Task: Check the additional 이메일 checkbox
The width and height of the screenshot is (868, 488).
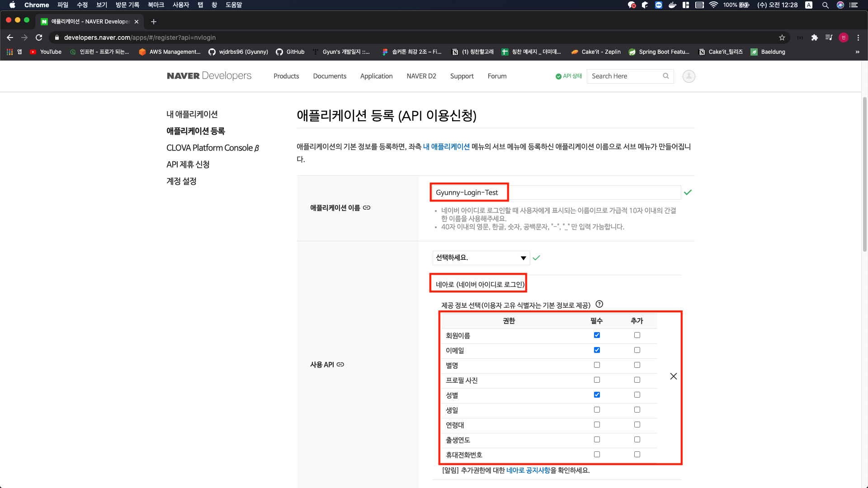Action: pos(637,350)
